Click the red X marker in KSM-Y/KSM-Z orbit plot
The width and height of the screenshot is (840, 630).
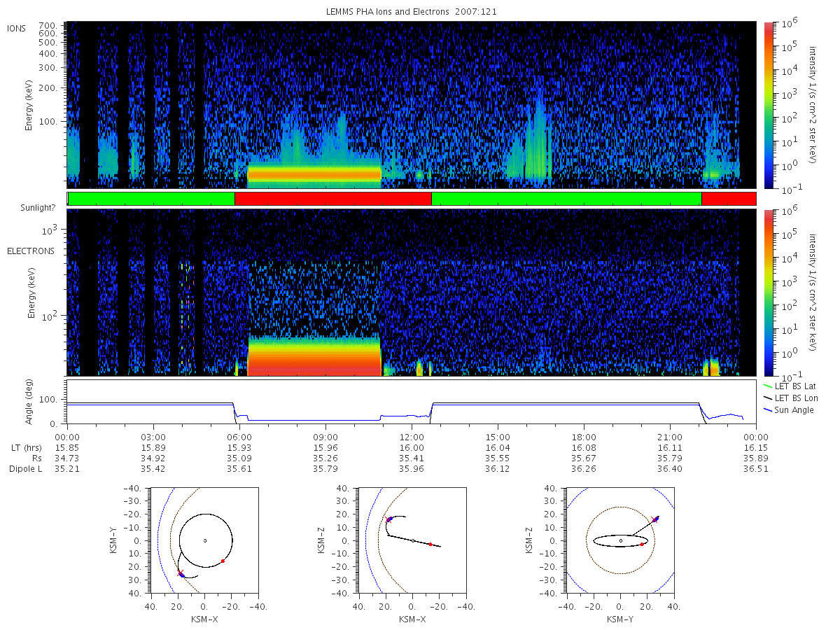(x=654, y=519)
